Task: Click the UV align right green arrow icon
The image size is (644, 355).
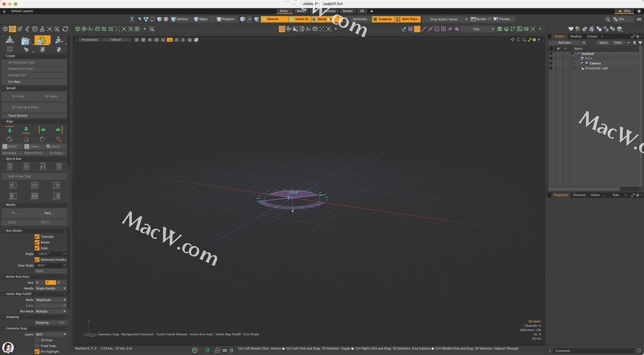Action: click(x=59, y=130)
